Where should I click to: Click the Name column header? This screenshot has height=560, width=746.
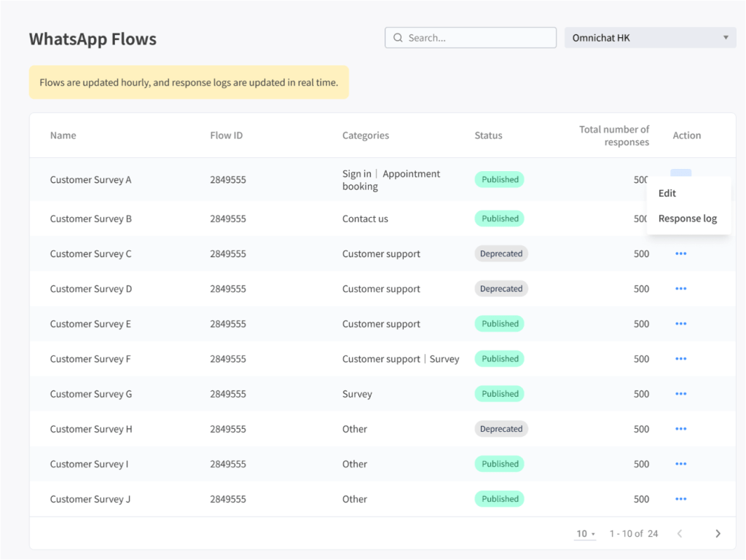(x=63, y=135)
